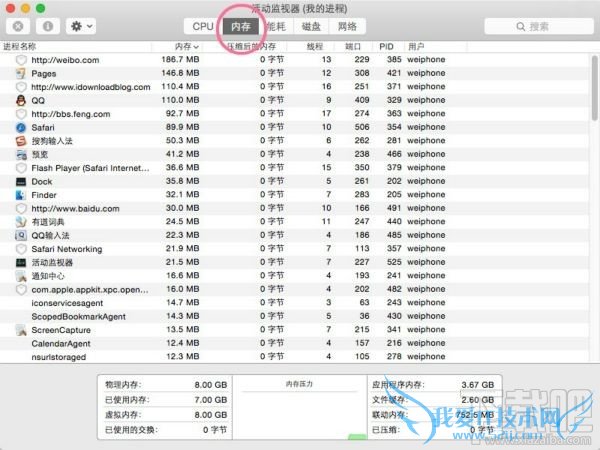Image resolution: width=600 pixels, height=450 pixels.
Task: Select the ScopedBookmarkAgent process row
Action: tap(295, 316)
